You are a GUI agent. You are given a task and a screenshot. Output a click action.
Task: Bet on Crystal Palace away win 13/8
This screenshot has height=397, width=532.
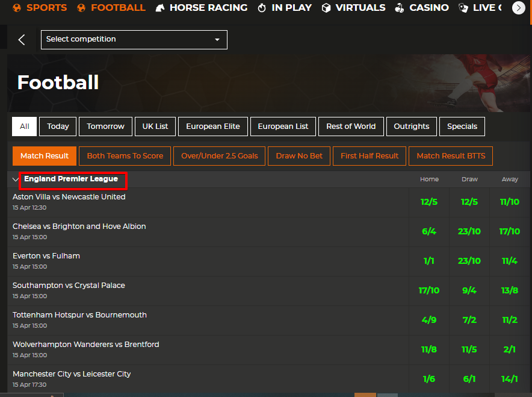510,291
